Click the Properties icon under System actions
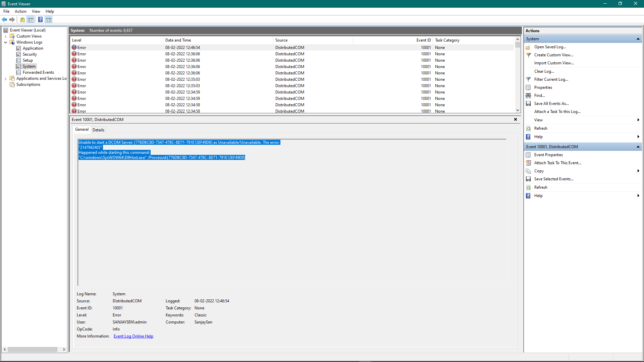This screenshot has width=644, height=362. (x=528, y=87)
